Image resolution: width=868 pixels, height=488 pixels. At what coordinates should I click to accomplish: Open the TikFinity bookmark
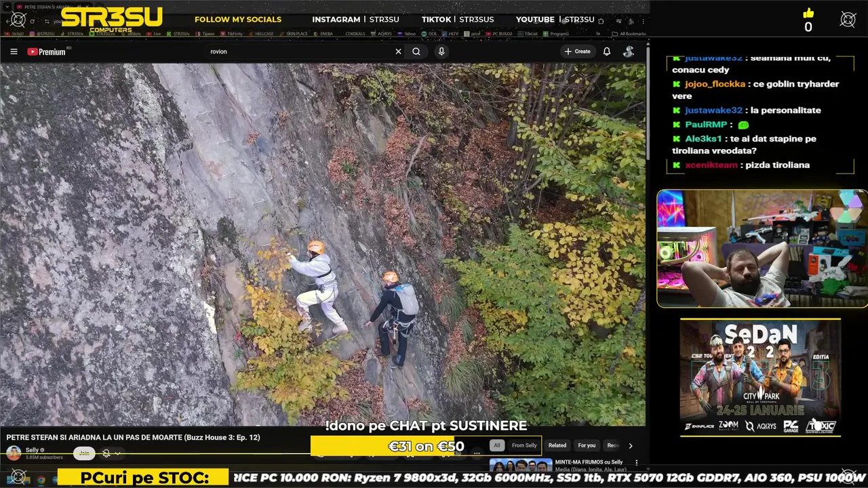coord(231,34)
